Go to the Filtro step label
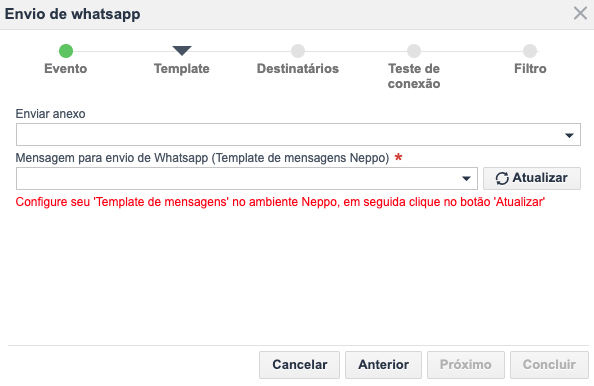The height and width of the screenshot is (386, 594). tap(530, 69)
